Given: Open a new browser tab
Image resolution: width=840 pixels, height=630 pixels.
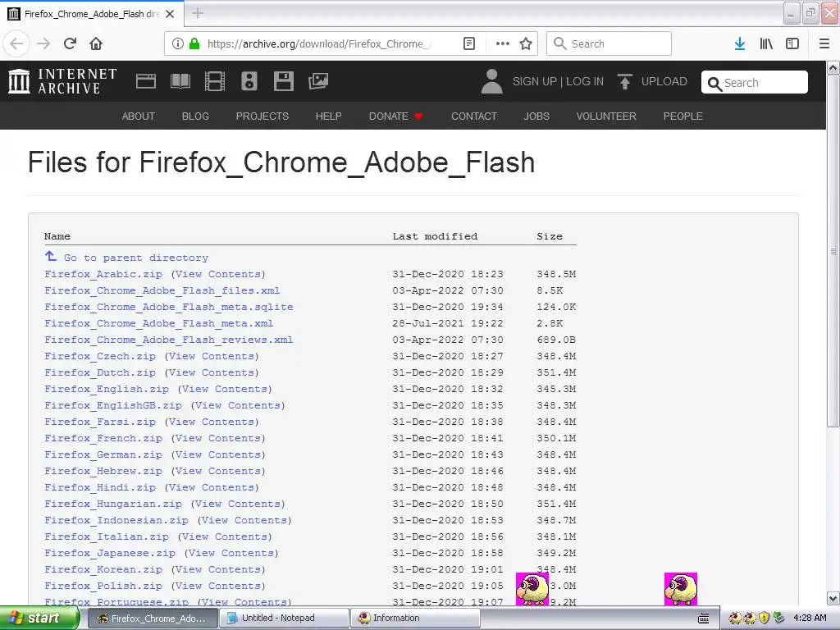Looking at the screenshot, I should click(x=198, y=13).
